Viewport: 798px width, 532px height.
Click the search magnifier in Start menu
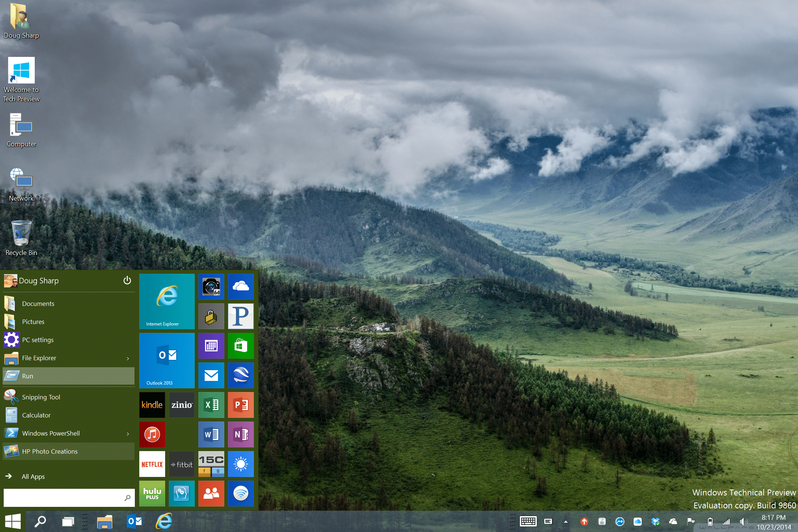[127, 498]
